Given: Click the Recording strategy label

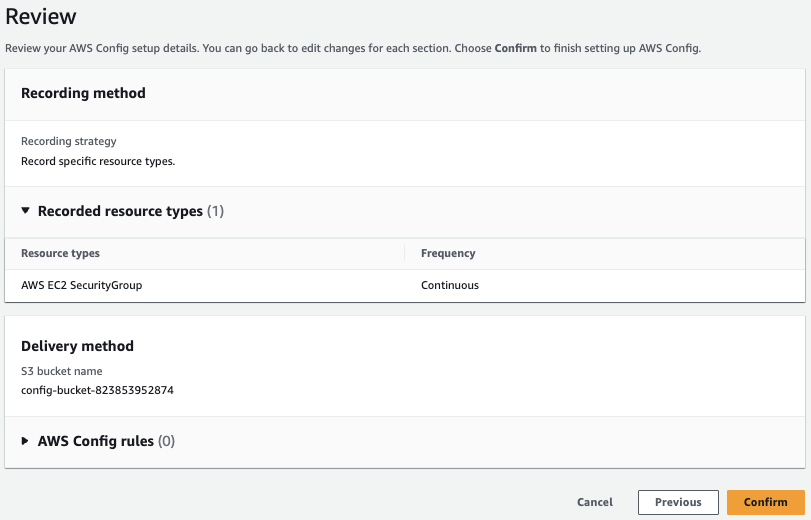Looking at the screenshot, I should point(69,142).
